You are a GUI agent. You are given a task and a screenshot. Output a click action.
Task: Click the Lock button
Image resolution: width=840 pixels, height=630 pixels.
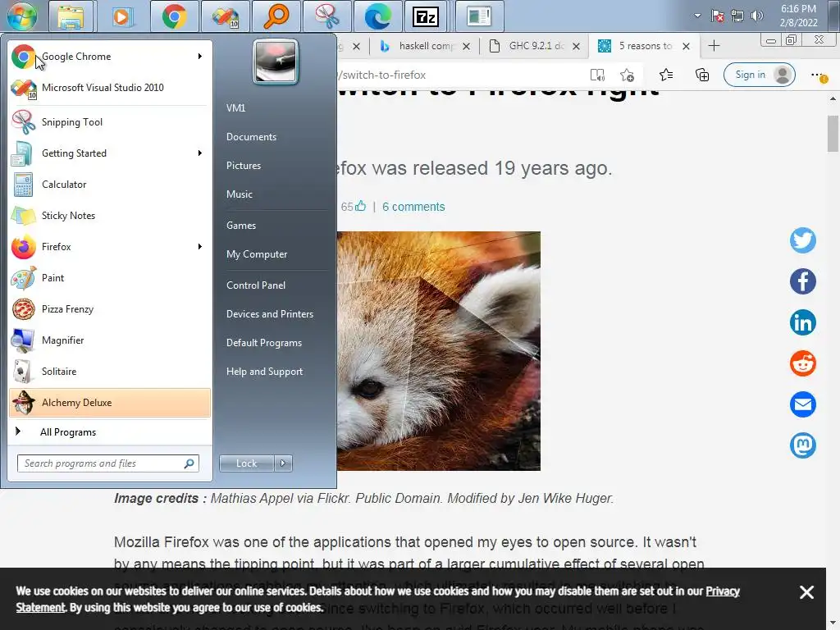[246, 463]
